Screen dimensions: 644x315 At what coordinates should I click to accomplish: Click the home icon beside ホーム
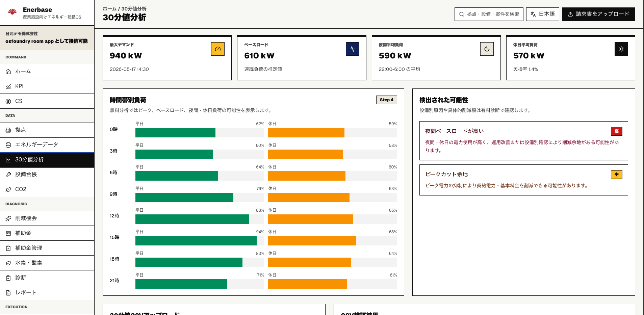[x=8, y=72]
